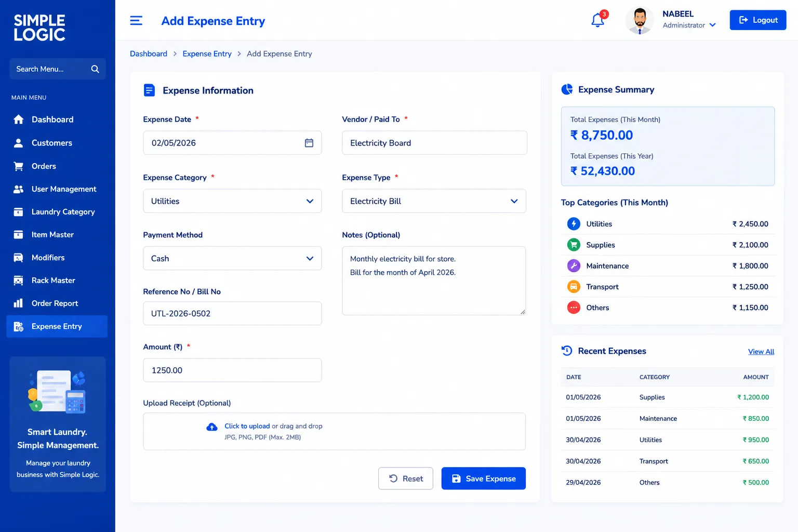This screenshot has height=532, width=798.
Task: Click the Dashboard home icon in sidebar
Action: click(x=19, y=119)
